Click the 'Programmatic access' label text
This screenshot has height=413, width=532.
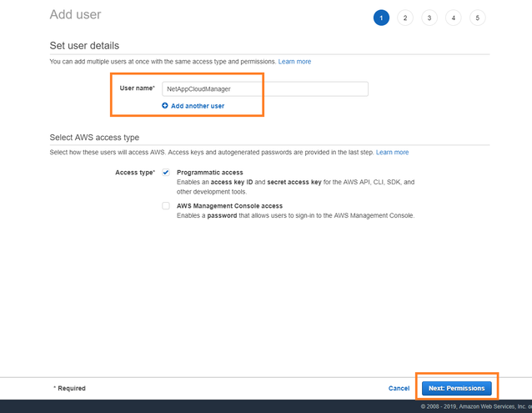click(209, 172)
